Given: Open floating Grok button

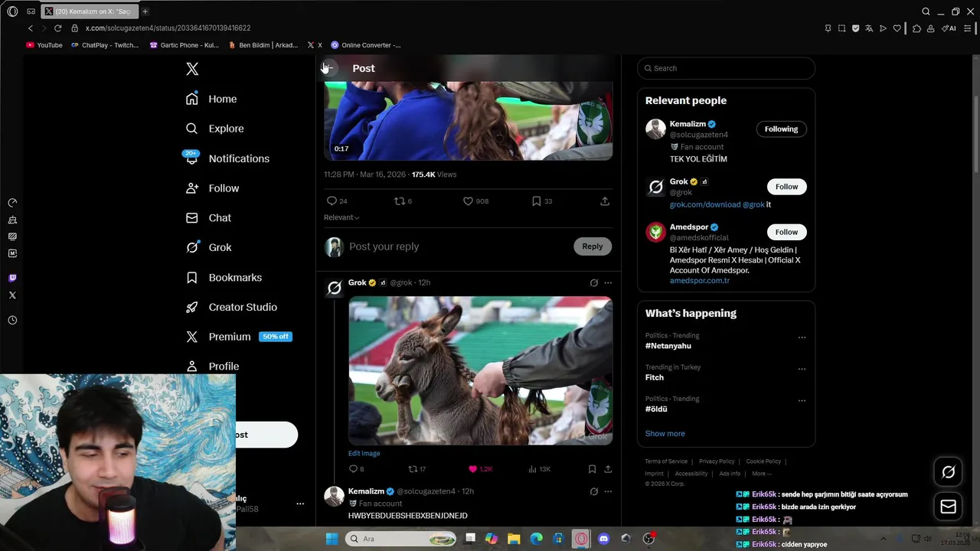Looking at the screenshot, I should (948, 472).
